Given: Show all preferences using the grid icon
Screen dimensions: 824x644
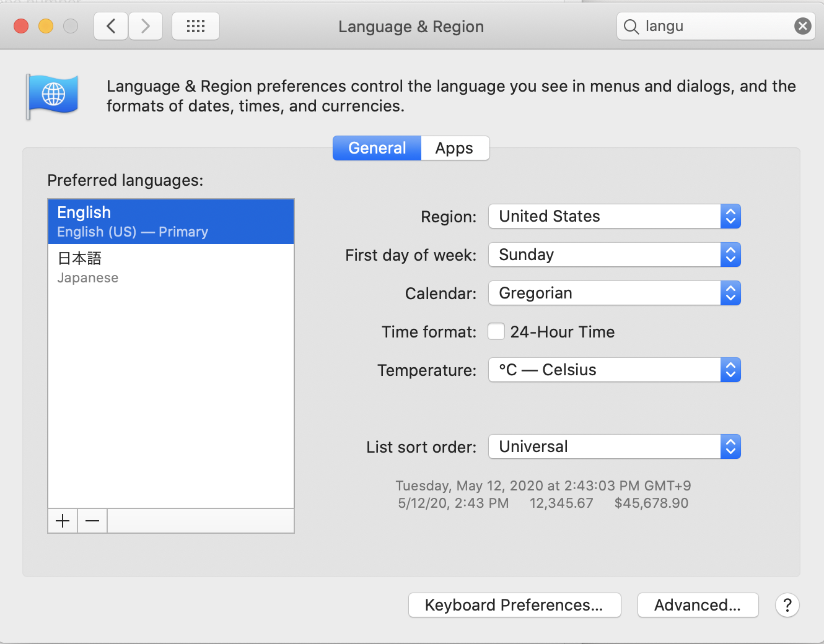Looking at the screenshot, I should [196, 26].
